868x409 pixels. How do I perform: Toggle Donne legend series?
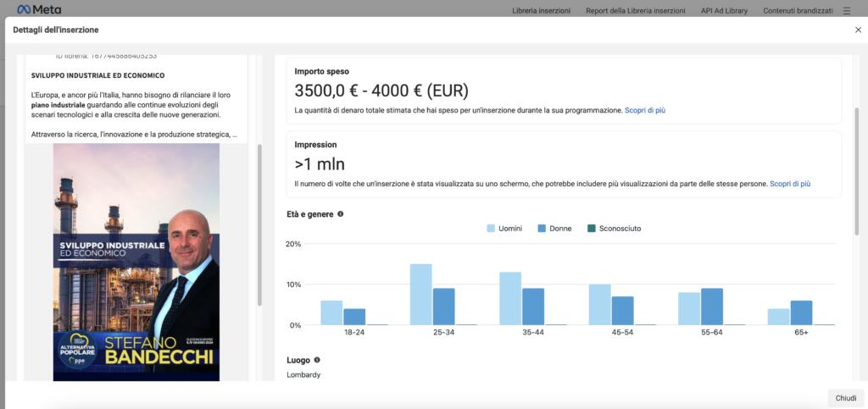554,229
